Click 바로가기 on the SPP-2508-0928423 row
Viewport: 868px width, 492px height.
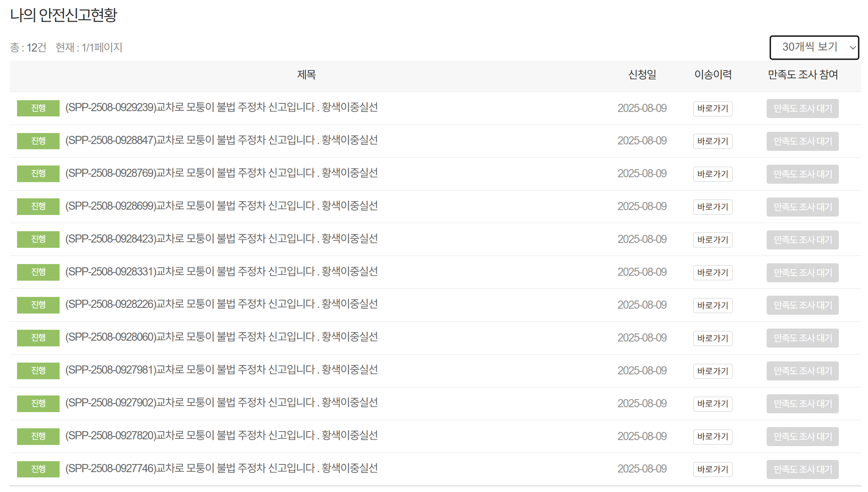tap(712, 240)
